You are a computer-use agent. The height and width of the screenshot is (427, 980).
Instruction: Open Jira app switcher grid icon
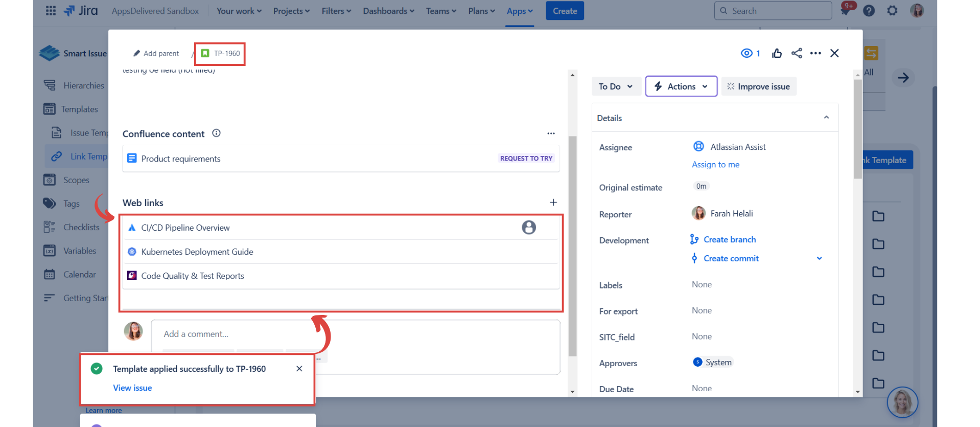51,11
